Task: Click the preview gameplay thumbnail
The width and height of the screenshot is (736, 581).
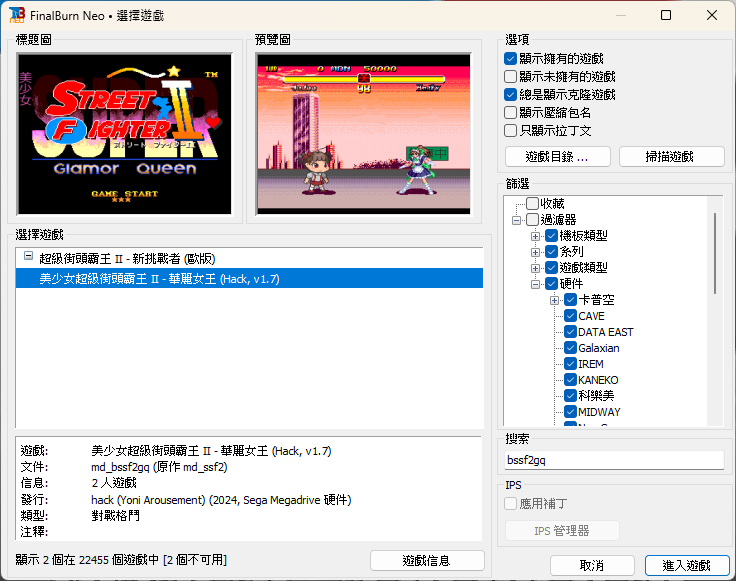Action: click(364, 134)
